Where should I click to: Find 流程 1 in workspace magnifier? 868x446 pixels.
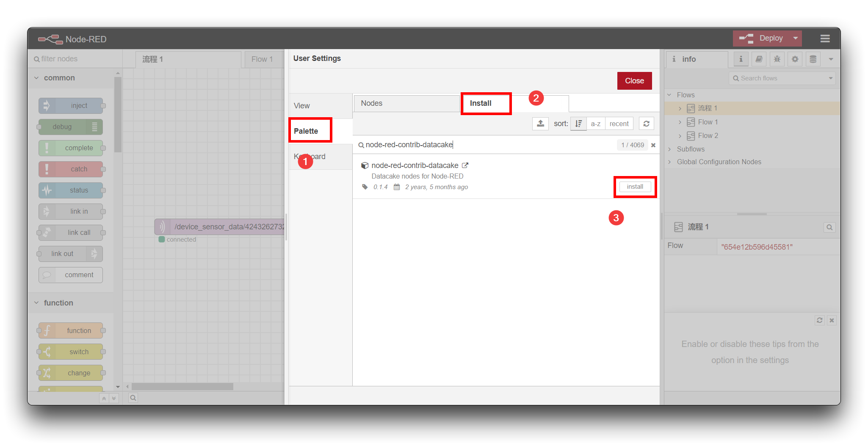pos(829,227)
